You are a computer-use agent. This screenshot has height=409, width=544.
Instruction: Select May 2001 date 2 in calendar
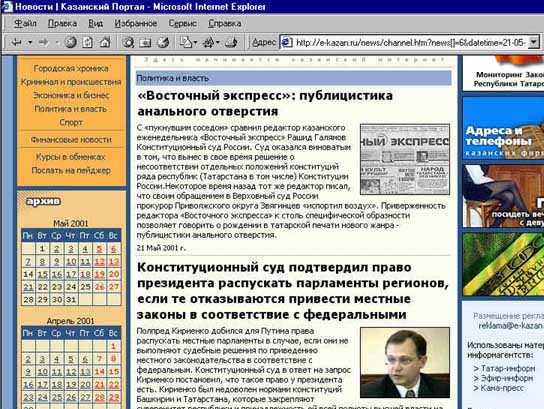coord(57,249)
